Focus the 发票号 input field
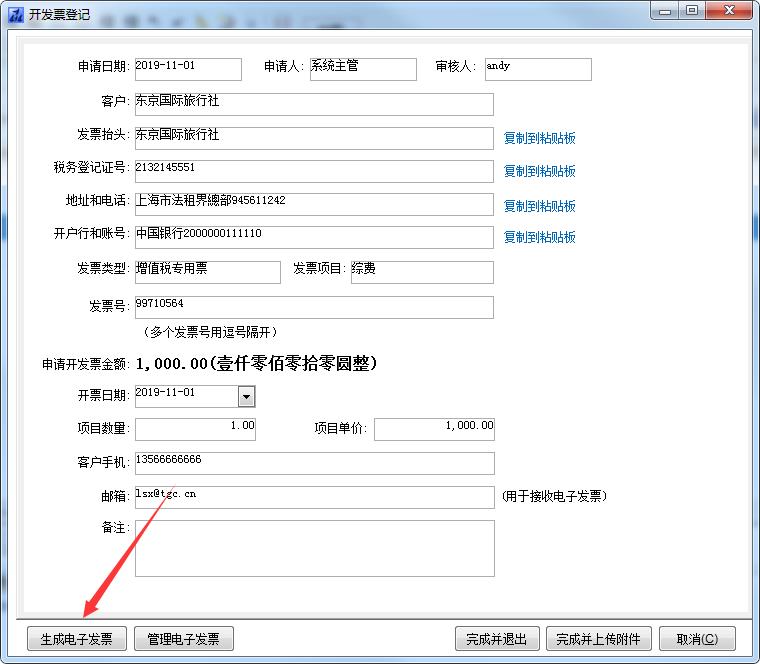This screenshot has height=664, width=760. (313, 307)
